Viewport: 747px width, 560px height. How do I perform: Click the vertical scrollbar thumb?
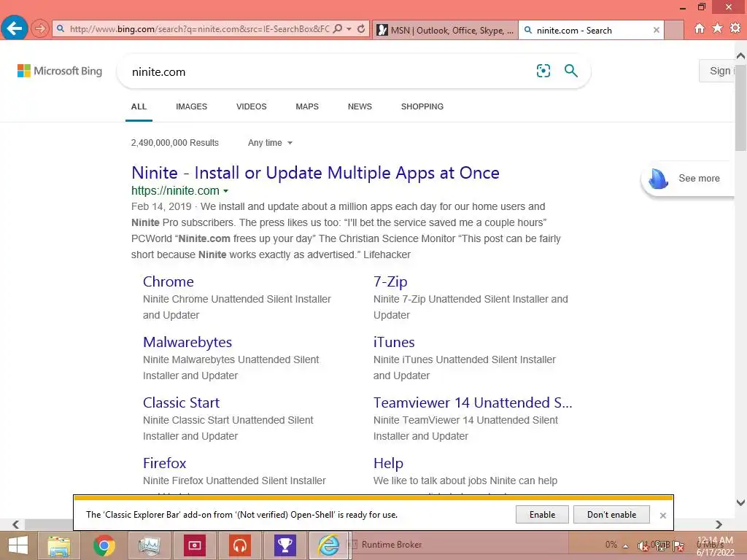[741, 106]
